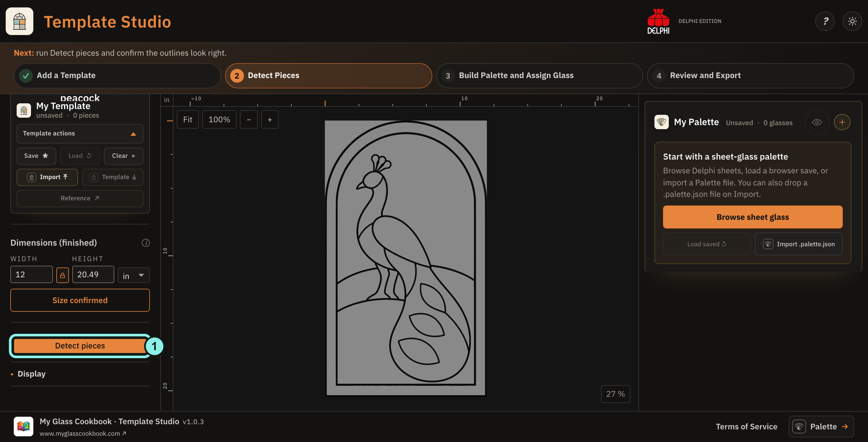Toggle palette visibility eye icon
868x442 pixels.
click(816, 122)
